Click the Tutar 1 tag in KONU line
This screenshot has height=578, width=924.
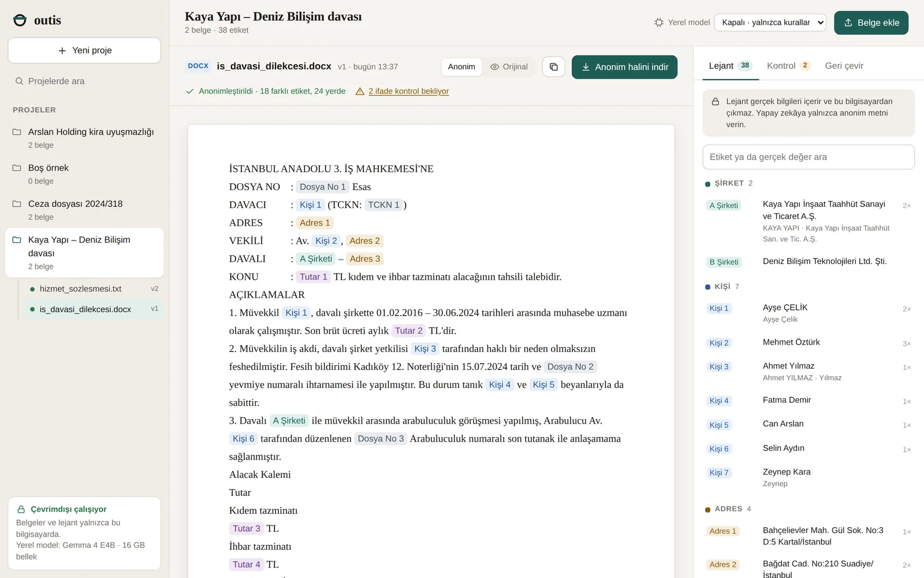314,277
